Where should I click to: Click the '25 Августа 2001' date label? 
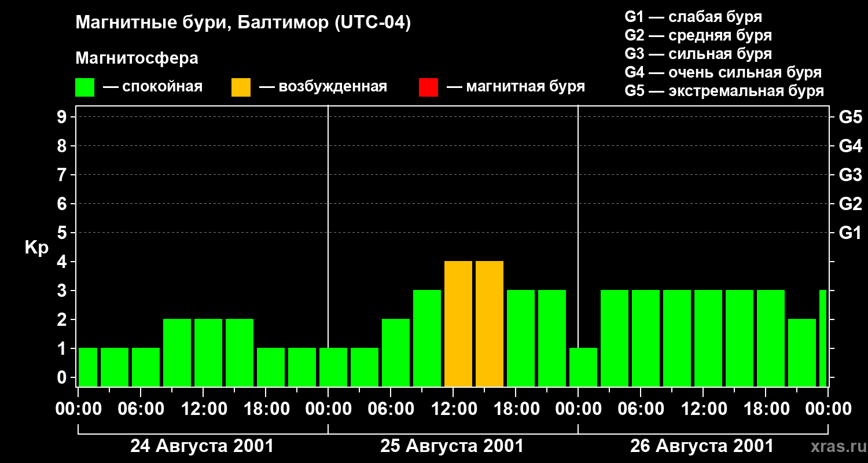[452, 446]
